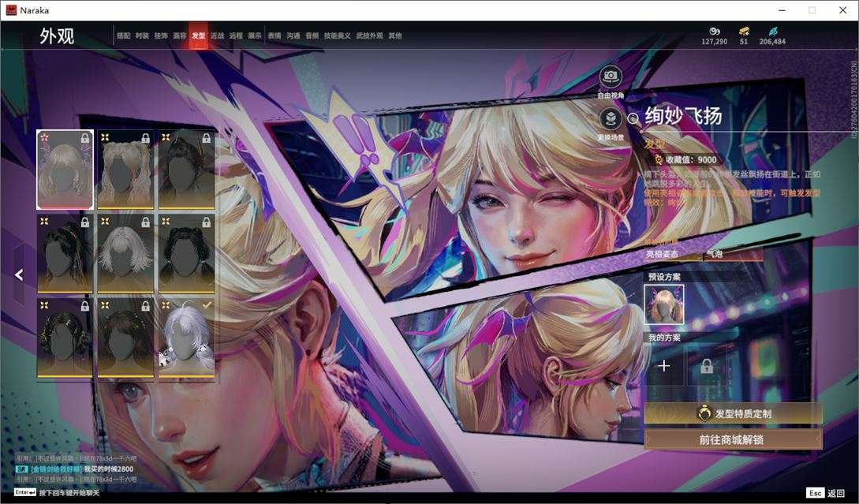Image resolution: width=859 pixels, height=504 pixels.
Task: Switch to the 展示 tab
Action: coord(255,35)
